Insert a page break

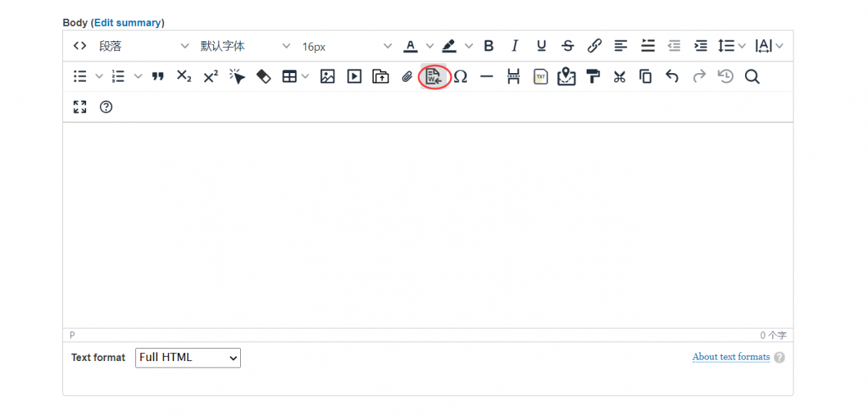[x=514, y=77]
